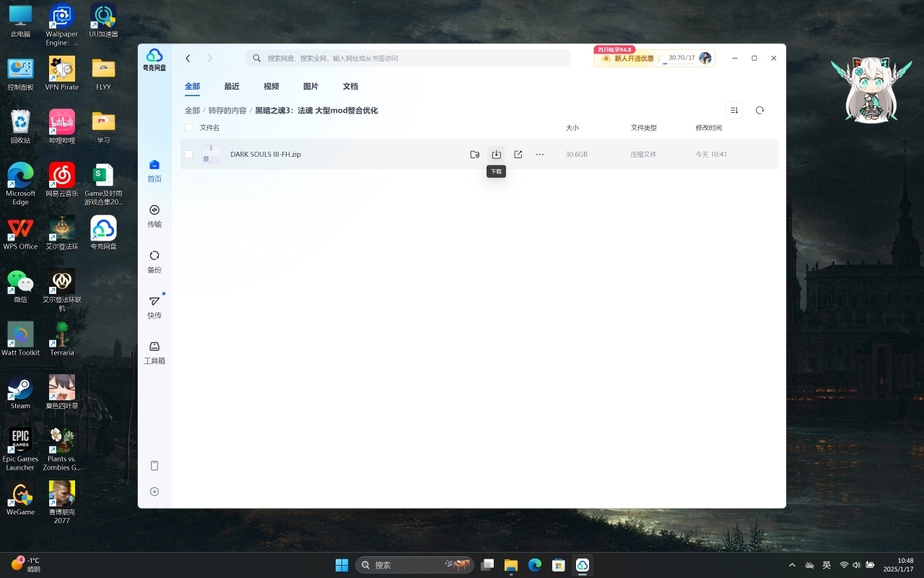Click the 文件名 column header
Viewport: 924px width, 578px height.
(209, 127)
